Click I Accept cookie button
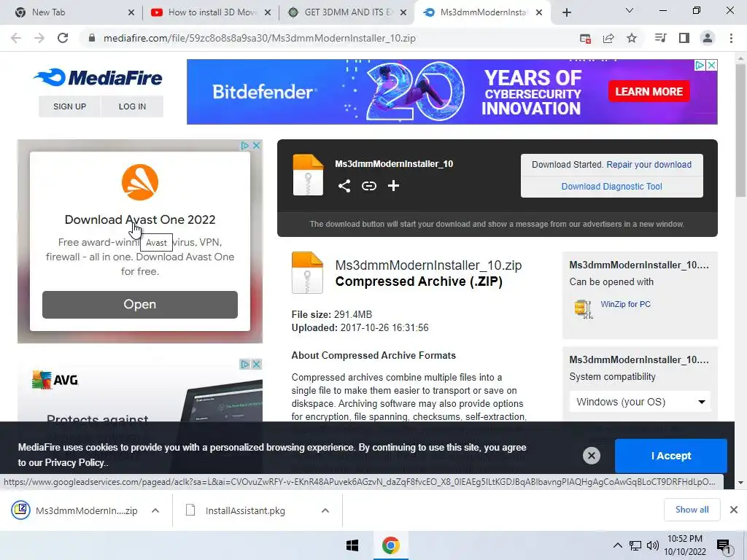 (x=671, y=456)
